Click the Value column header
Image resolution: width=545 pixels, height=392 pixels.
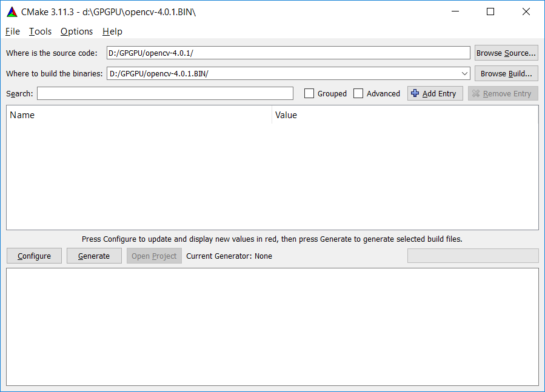tap(405, 115)
